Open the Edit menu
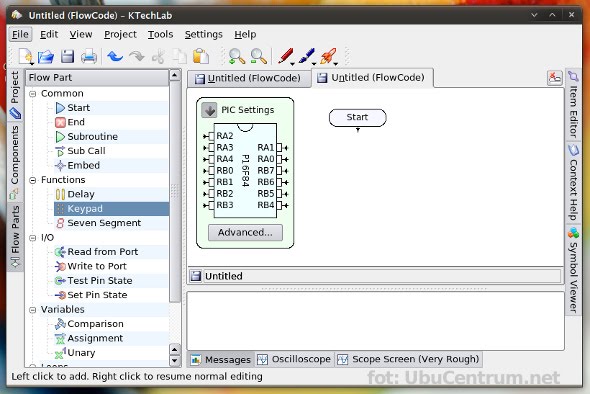590x394 pixels. pyautogui.click(x=49, y=35)
